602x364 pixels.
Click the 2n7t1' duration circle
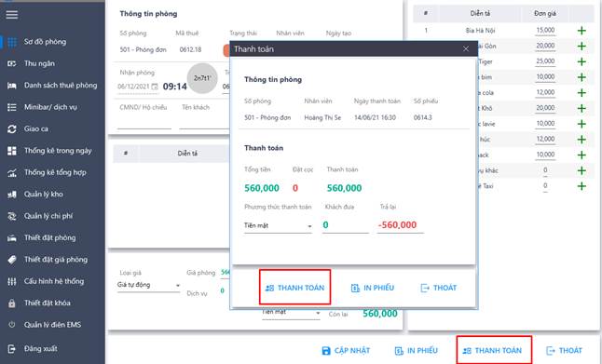pyautogui.click(x=202, y=78)
